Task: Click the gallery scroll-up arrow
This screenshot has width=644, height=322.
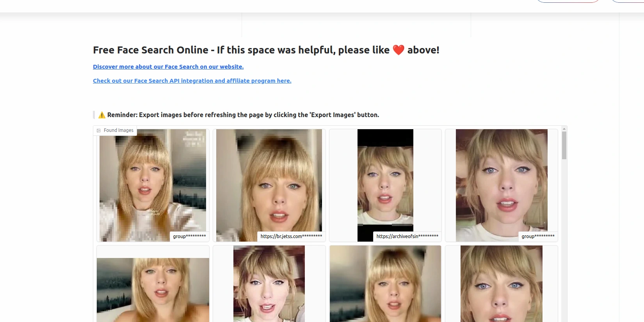Action: 564,129
